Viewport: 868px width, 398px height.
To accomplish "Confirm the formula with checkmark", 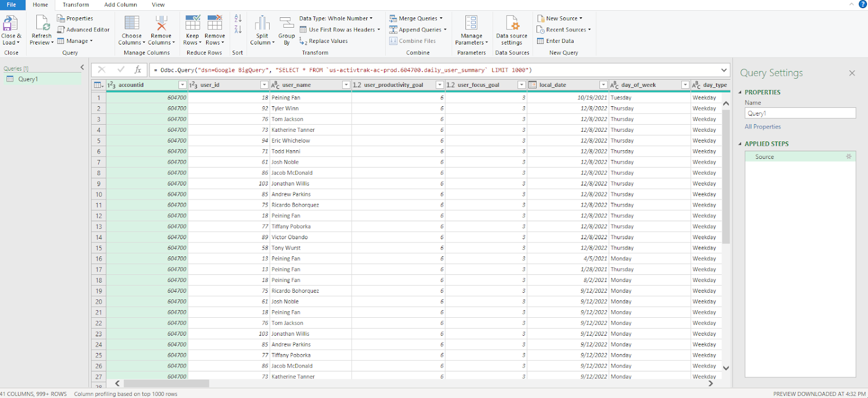I will [120, 70].
